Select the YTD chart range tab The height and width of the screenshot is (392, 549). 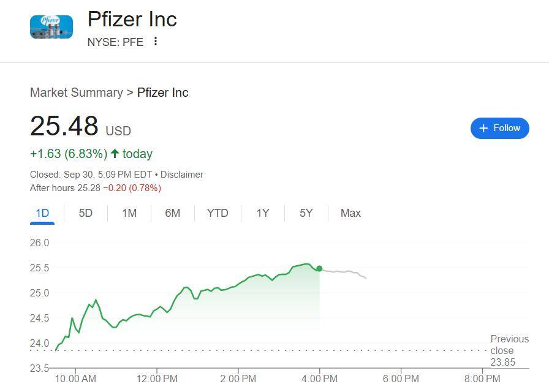coord(218,213)
